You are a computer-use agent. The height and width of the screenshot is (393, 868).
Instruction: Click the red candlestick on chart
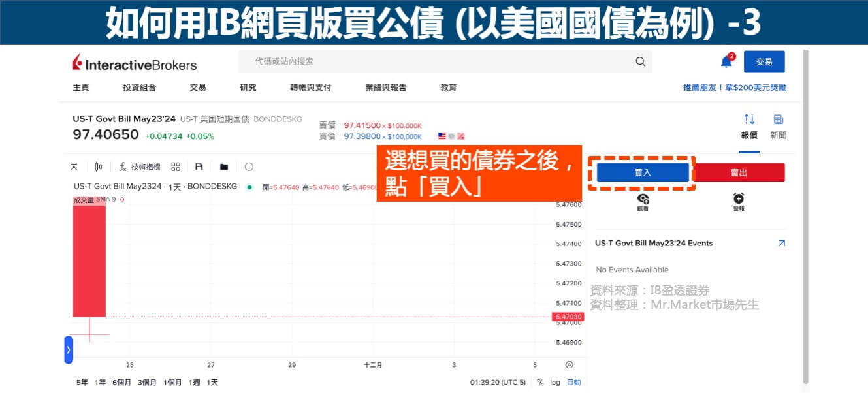89,260
